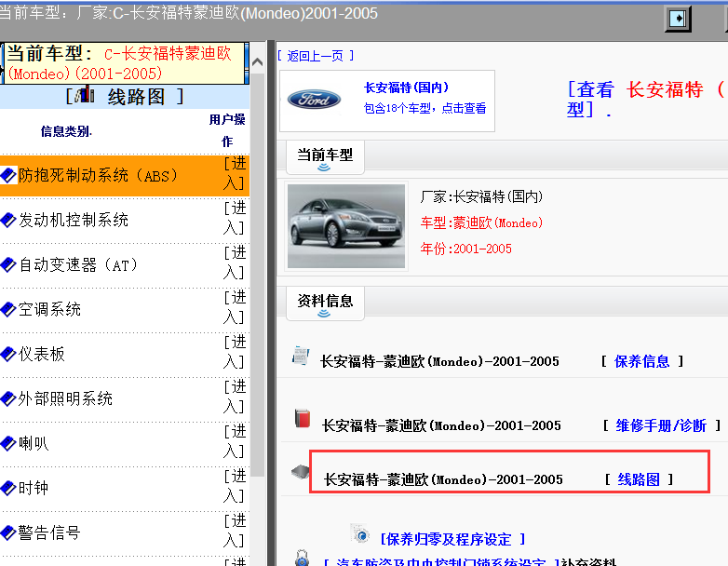
Task: Click the book icon beside 警告信号
Action: click(x=8, y=532)
